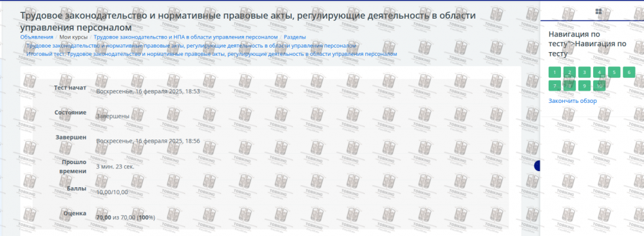This screenshot has height=236, width=644.
Task: Click the dark blue circular drawer toggle
Action: pyautogui.click(x=537, y=166)
